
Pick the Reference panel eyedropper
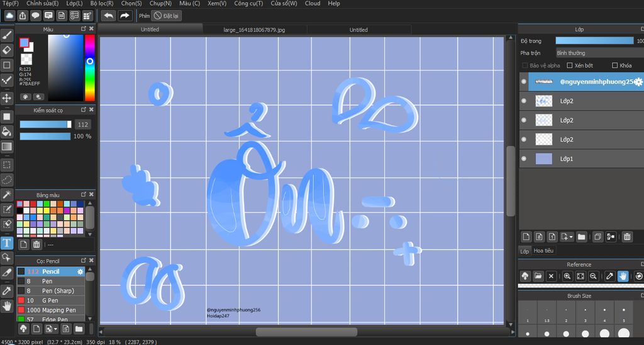pos(610,276)
